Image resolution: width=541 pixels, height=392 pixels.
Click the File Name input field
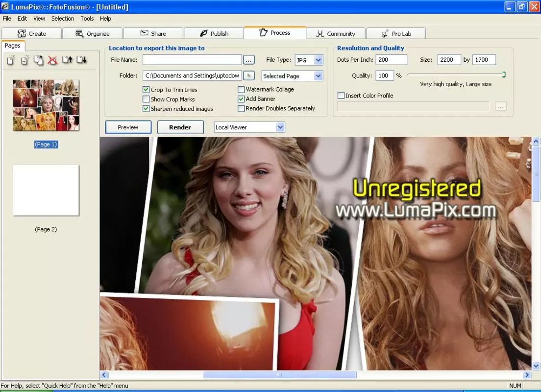(192, 60)
